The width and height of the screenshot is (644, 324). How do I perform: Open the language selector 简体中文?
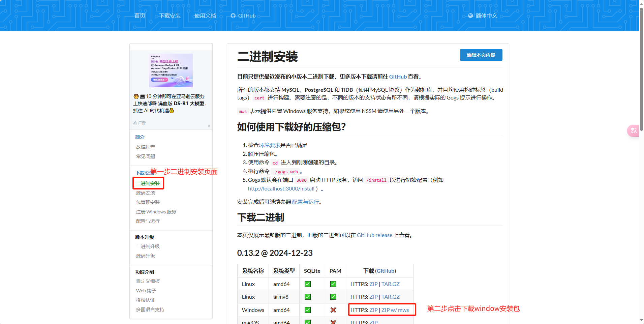click(x=483, y=16)
